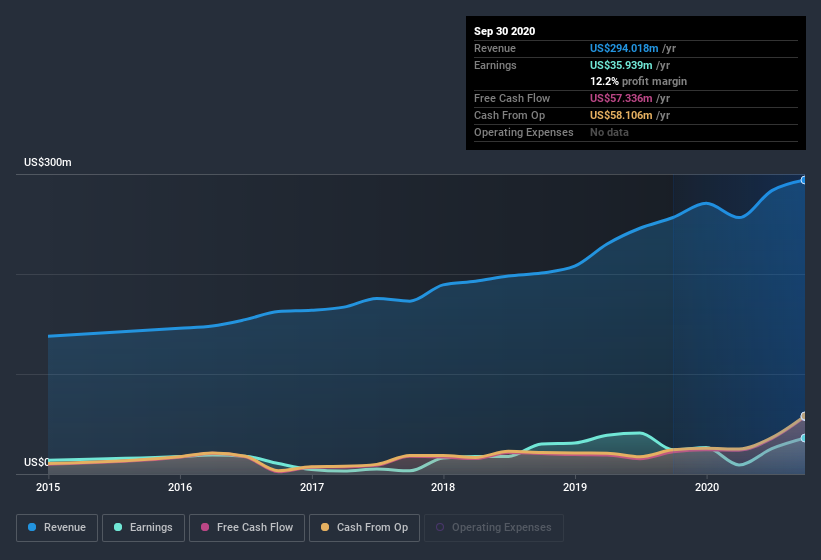Click the 2019 x-axis label

tap(575, 487)
